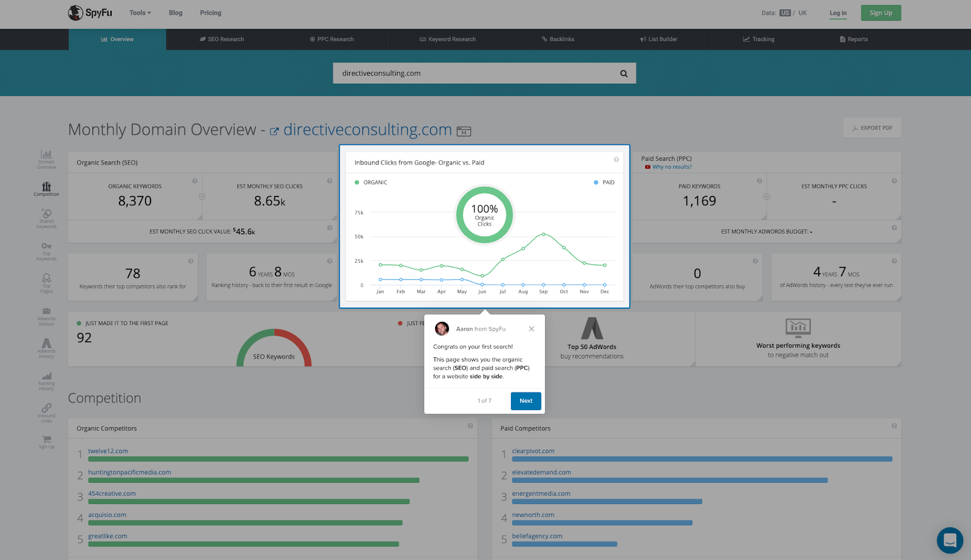
Task: Click the Export PDF button
Action: click(872, 128)
